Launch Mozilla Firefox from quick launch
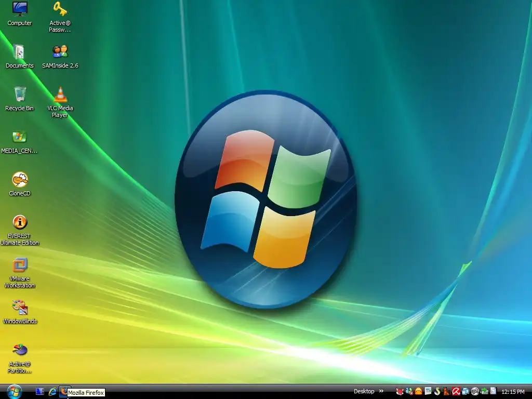 coord(64,391)
